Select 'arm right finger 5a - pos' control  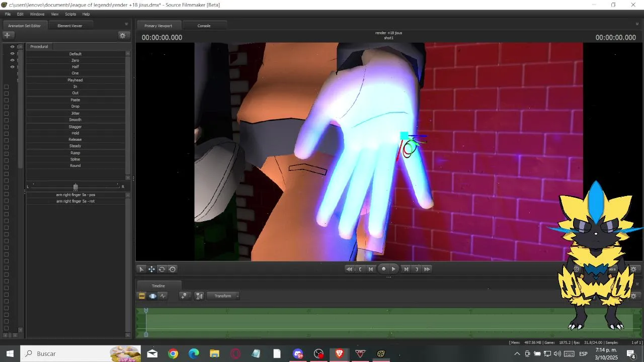(x=75, y=195)
